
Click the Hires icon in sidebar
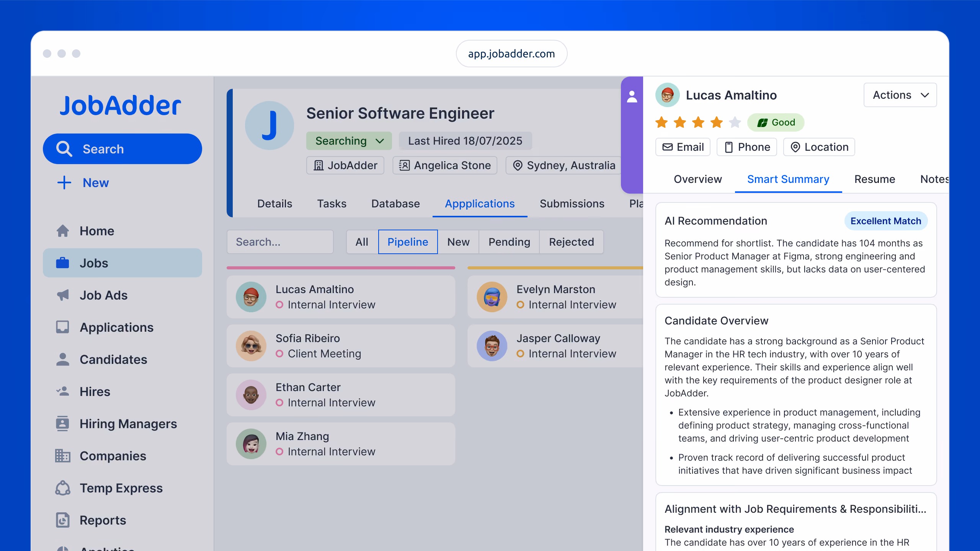click(63, 391)
